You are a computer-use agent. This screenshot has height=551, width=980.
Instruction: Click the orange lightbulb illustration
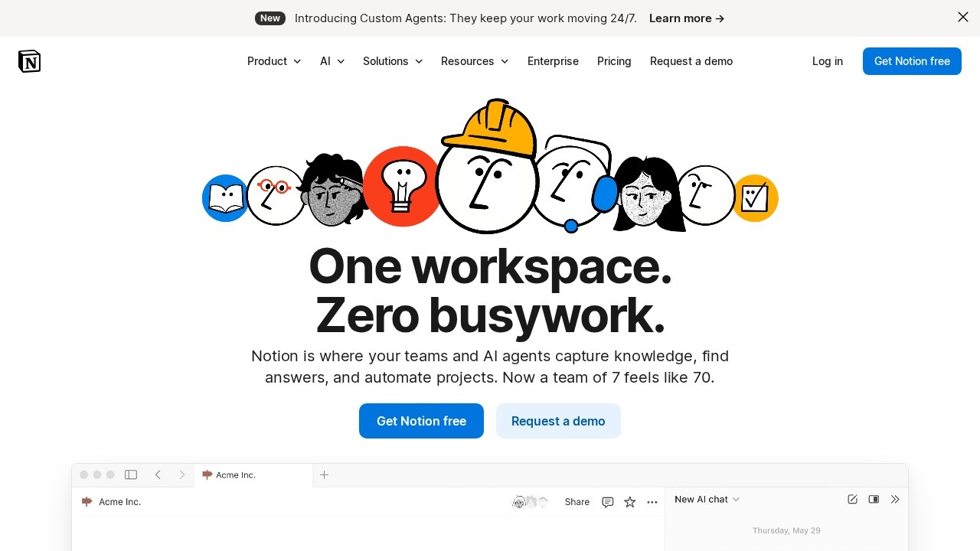[x=401, y=186]
